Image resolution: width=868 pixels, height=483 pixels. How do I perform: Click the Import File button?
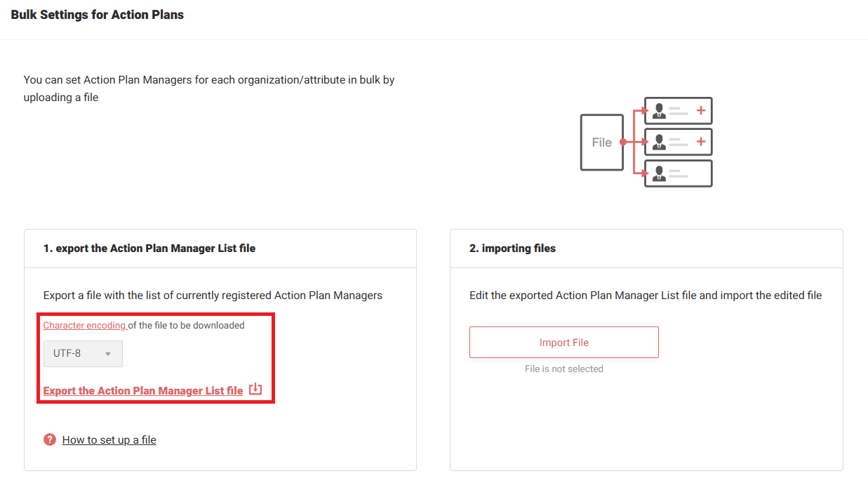pyautogui.click(x=563, y=343)
